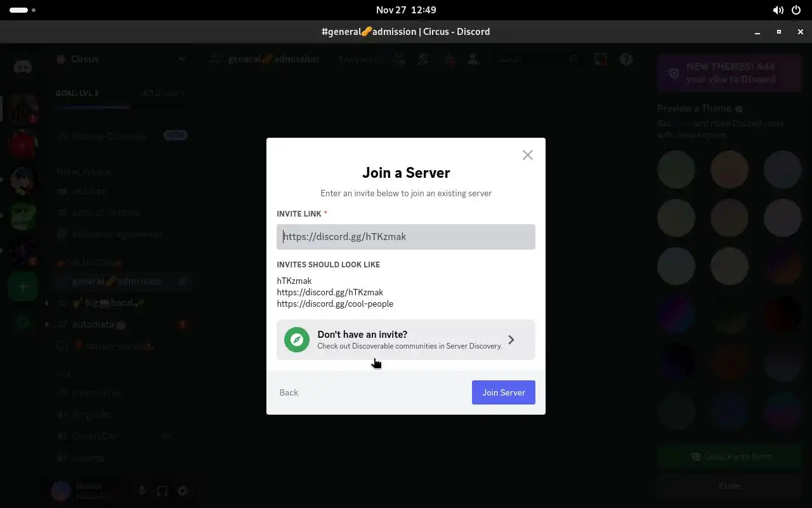Image resolution: width=812 pixels, height=508 pixels.
Task: Open Browse Channels in the sidebar
Action: [x=121, y=136]
